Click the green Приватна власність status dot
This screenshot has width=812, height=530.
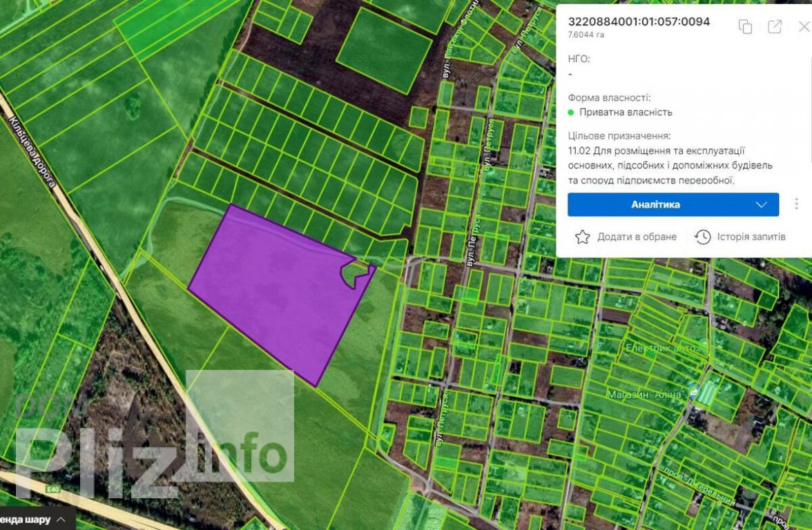click(x=571, y=112)
